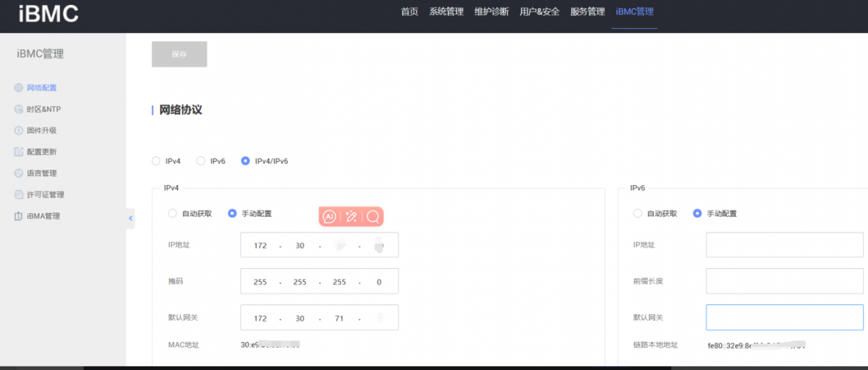
Task: Select the IPv4 only protocol radio button
Action: coord(156,161)
